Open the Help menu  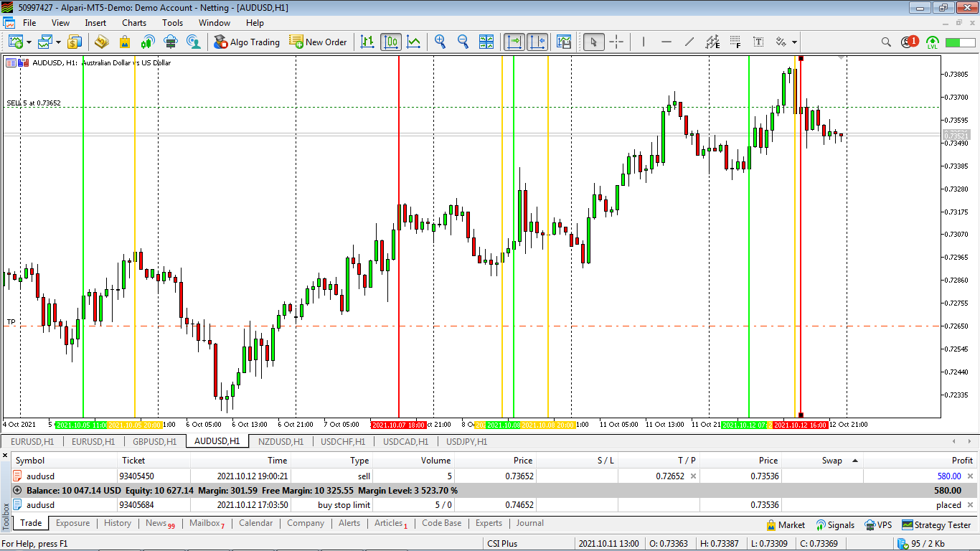pyautogui.click(x=255, y=22)
